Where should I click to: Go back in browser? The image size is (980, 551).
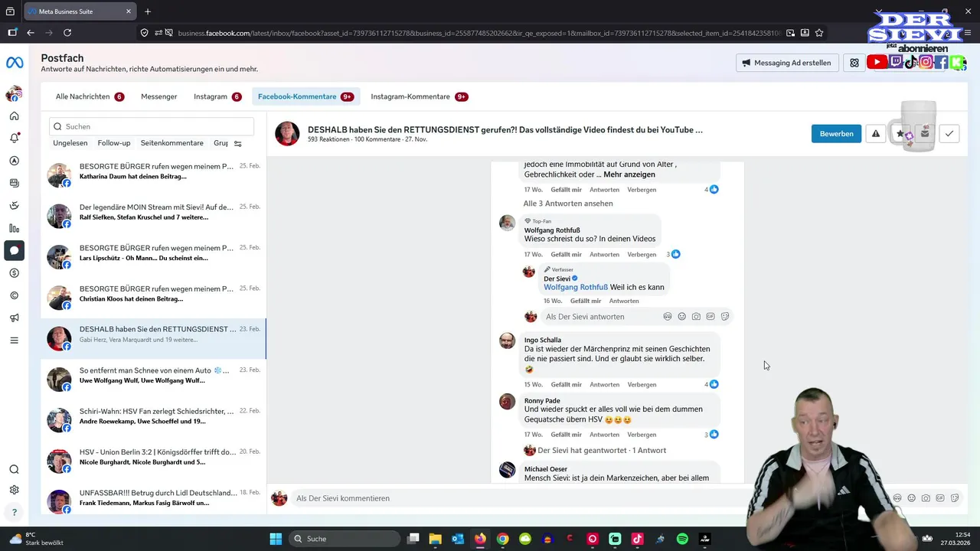31,33
